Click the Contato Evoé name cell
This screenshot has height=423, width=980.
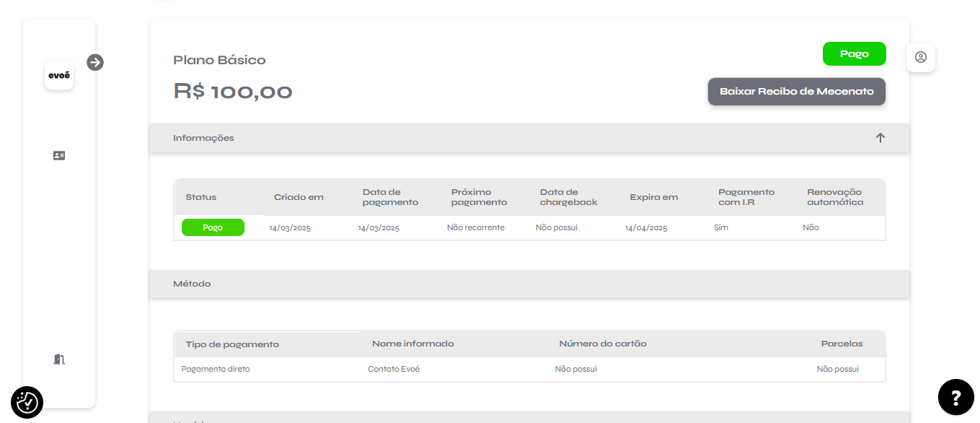coord(394,369)
